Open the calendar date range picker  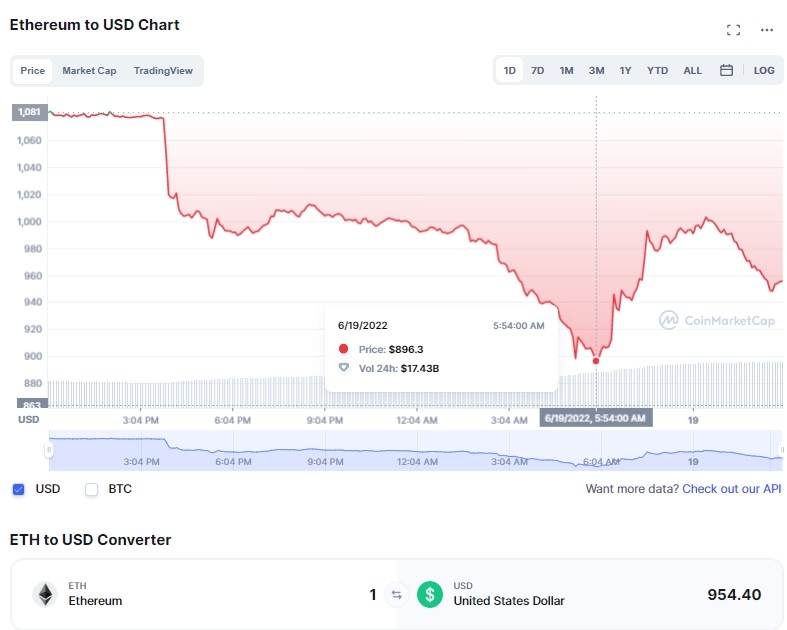click(x=726, y=71)
